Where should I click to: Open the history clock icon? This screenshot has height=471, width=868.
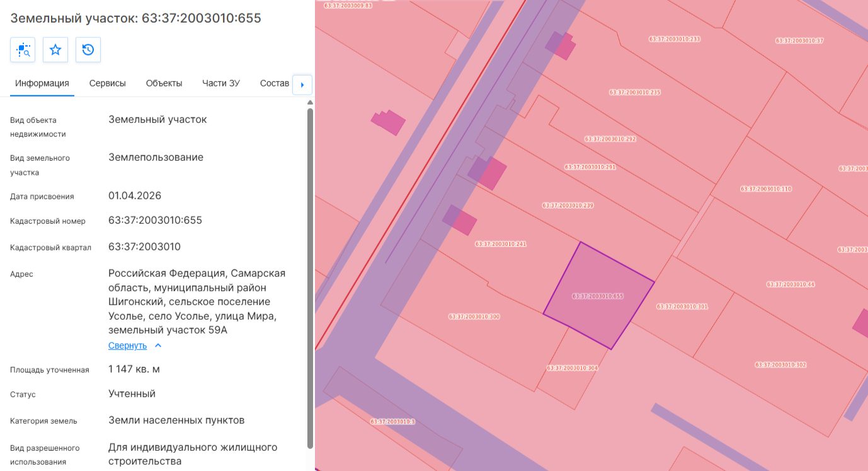[88, 50]
